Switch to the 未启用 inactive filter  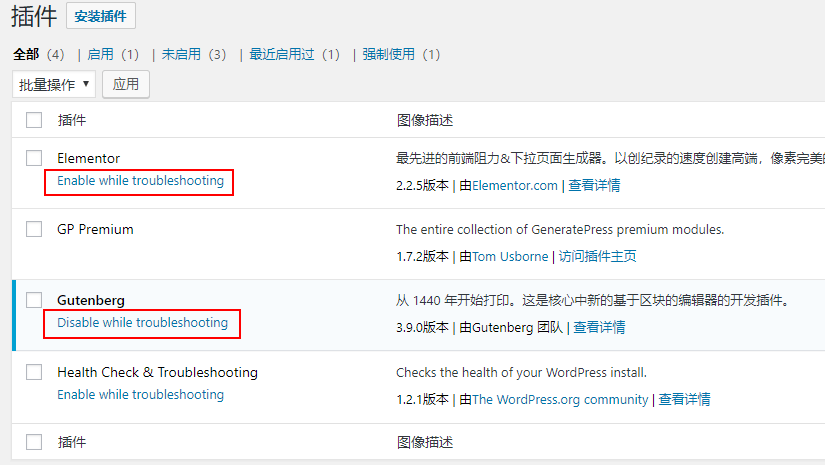[181, 54]
